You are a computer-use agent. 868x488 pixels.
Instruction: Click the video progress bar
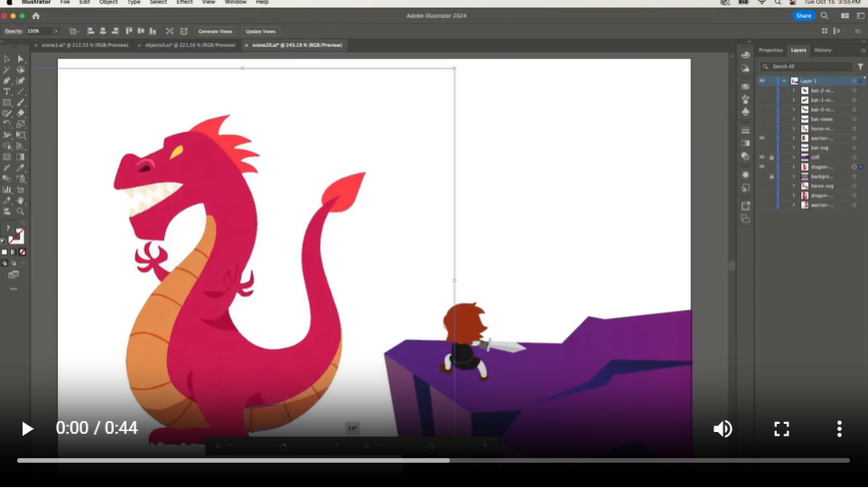pyautogui.click(x=434, y=460)
